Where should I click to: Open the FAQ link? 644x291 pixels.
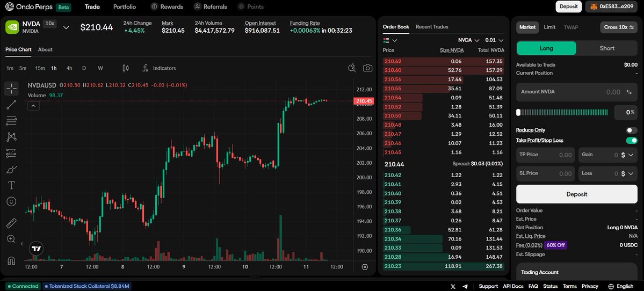[x=533, y=286]
